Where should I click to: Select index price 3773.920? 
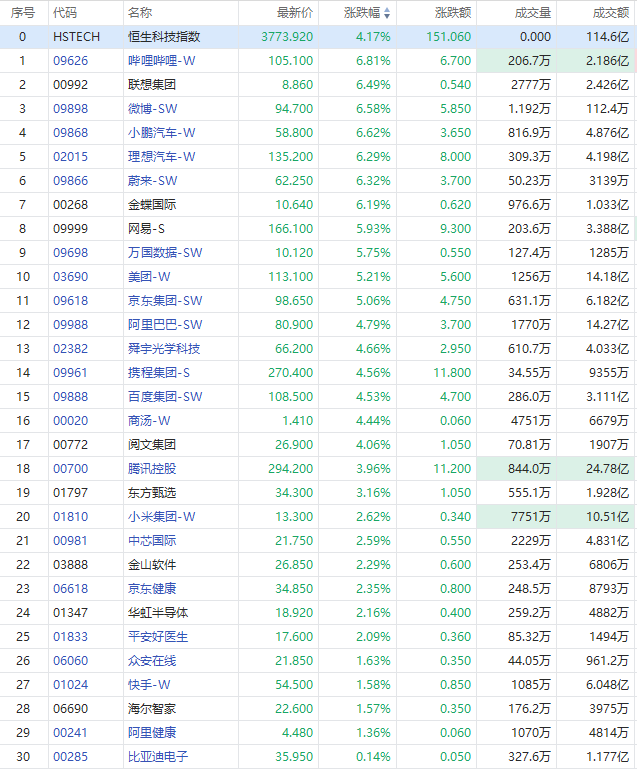coord(287,36)
